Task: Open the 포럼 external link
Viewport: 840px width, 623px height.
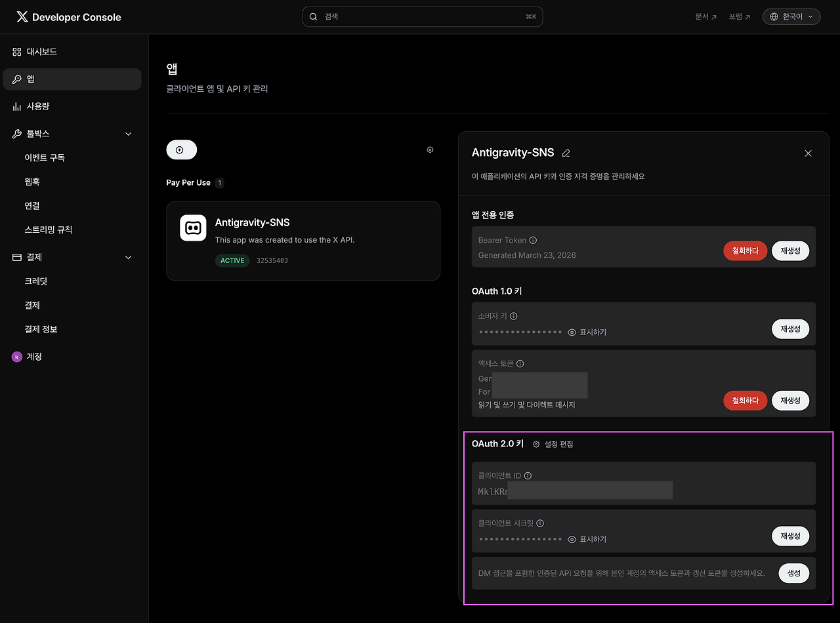Action: [740, 17]
